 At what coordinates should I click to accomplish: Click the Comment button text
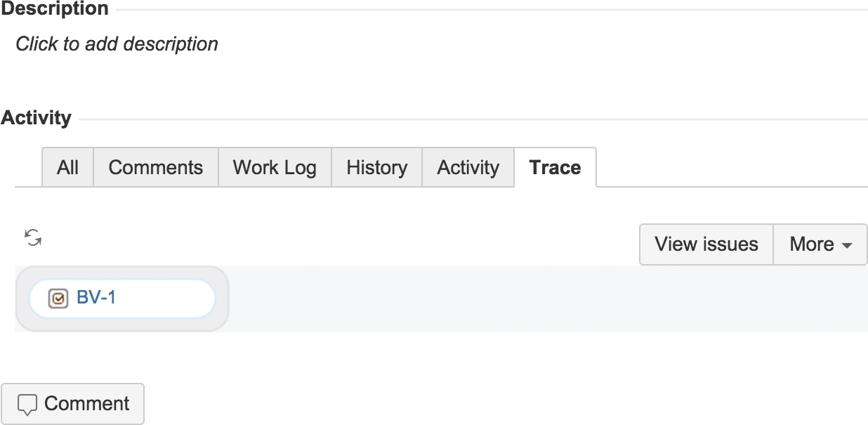(87, 404)
